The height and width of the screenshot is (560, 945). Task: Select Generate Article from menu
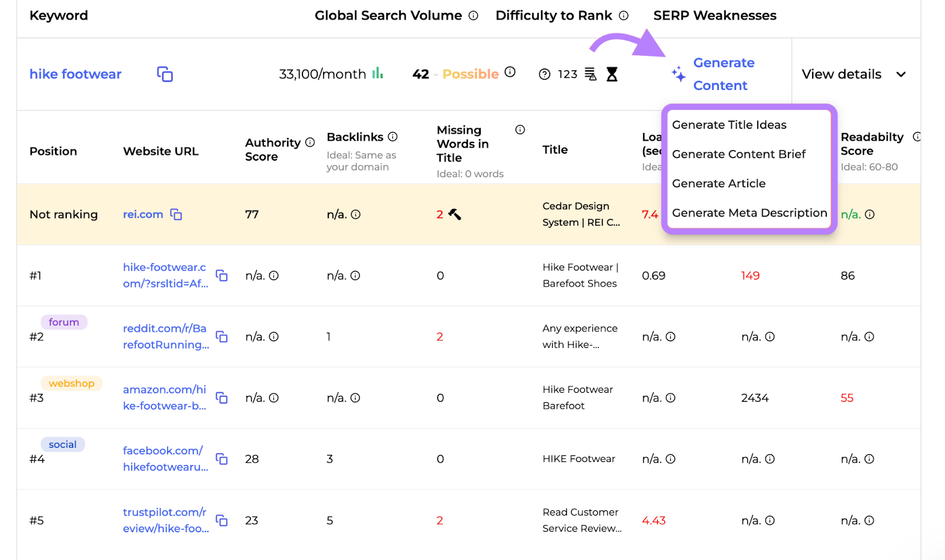tap(718, 184)
